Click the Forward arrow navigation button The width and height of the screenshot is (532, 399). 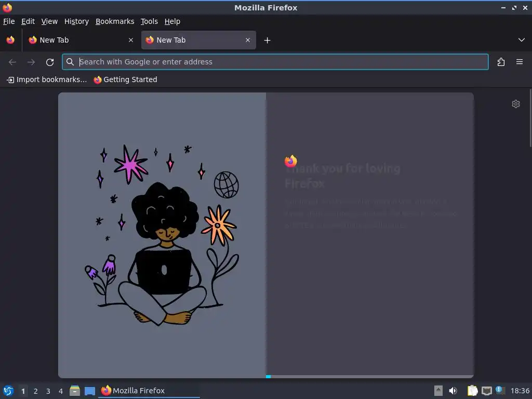click(31, 62)
